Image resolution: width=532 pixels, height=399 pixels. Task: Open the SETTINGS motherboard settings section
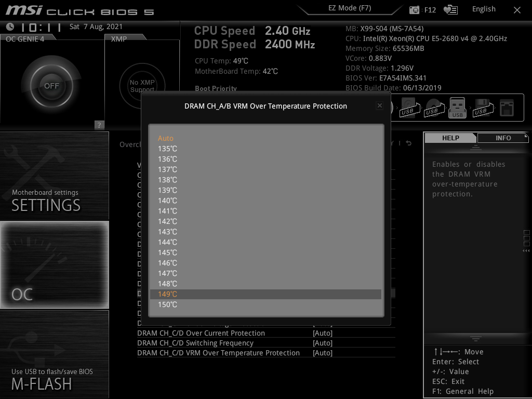click(54, 176)
